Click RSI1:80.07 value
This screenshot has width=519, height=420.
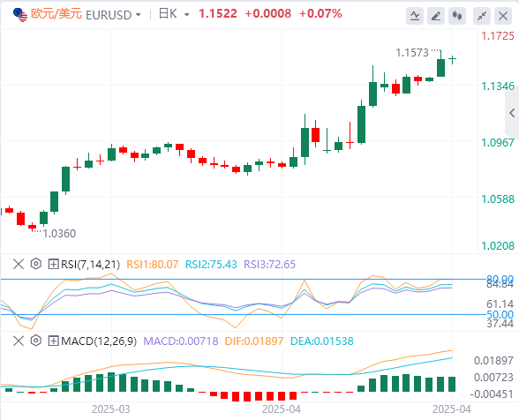153,264
